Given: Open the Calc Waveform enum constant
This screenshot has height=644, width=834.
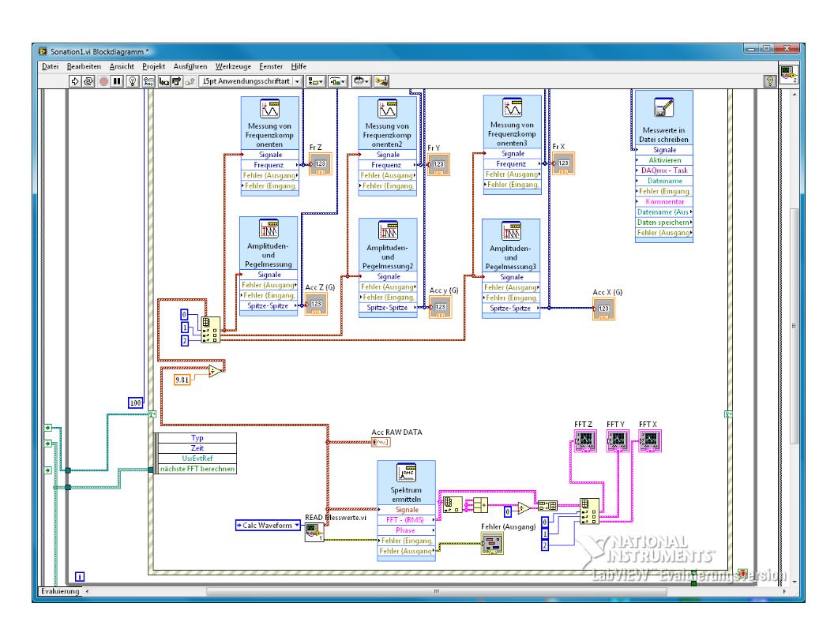Looking at the screenshot, I should click(x=268, y=526).
